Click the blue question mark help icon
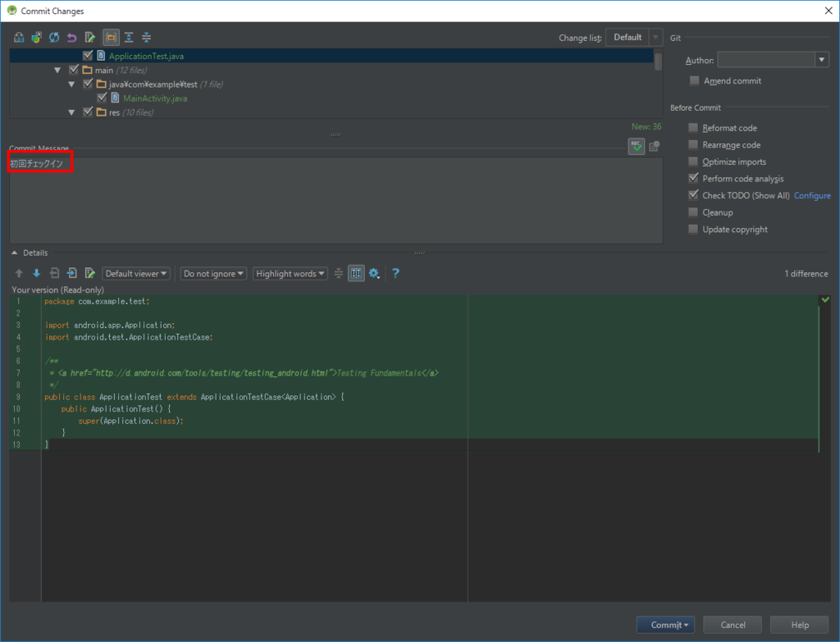 [x=395, y=274]
